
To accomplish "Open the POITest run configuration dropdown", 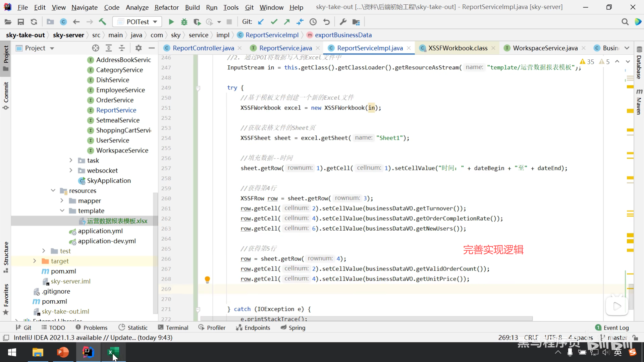I will 138,22.
